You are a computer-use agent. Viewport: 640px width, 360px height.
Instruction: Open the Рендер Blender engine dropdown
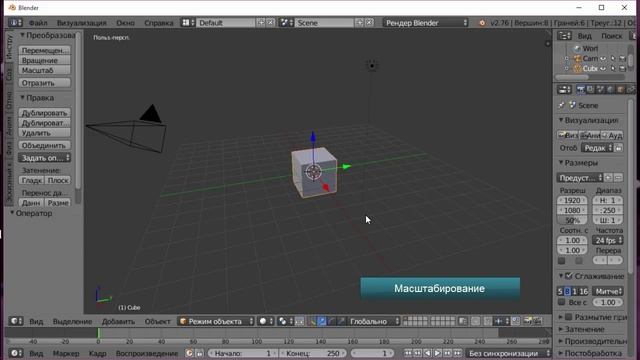pyautogui.click(x=426, y=23)
